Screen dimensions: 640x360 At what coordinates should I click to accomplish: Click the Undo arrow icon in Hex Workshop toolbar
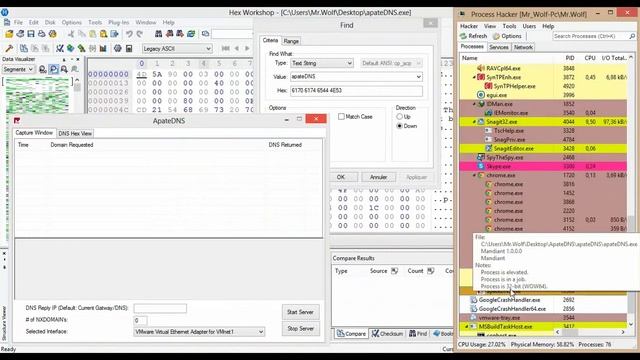point(129,34)
